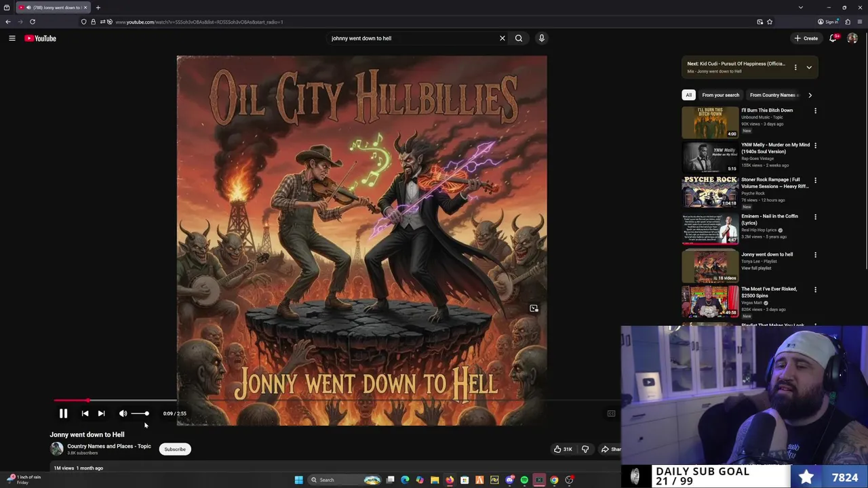Skip to the next video
This screenshot has width=868, height=488.
pyautogui.click(x=101, y=413)
